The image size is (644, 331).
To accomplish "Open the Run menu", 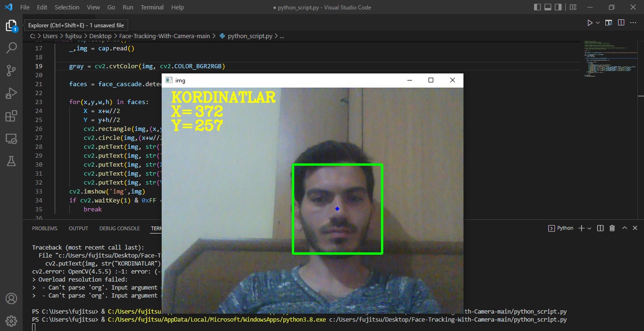I will pos(128,7).
